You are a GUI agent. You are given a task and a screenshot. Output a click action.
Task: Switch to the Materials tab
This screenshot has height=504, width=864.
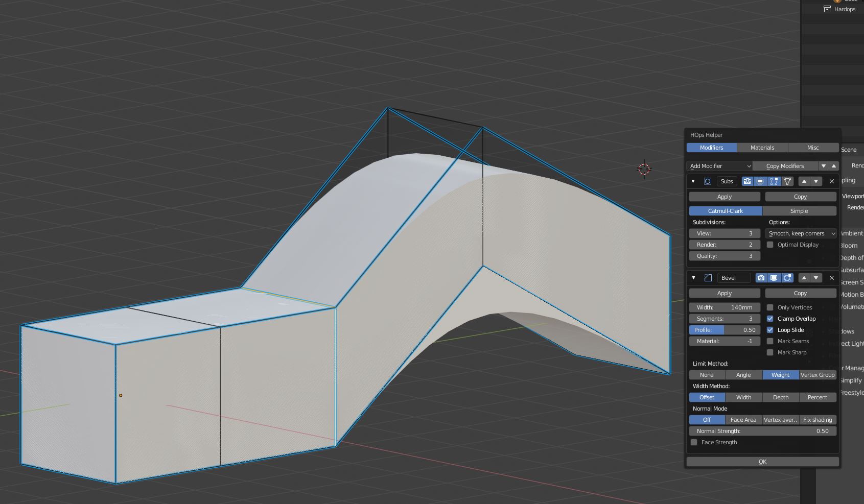pos(762,148)
